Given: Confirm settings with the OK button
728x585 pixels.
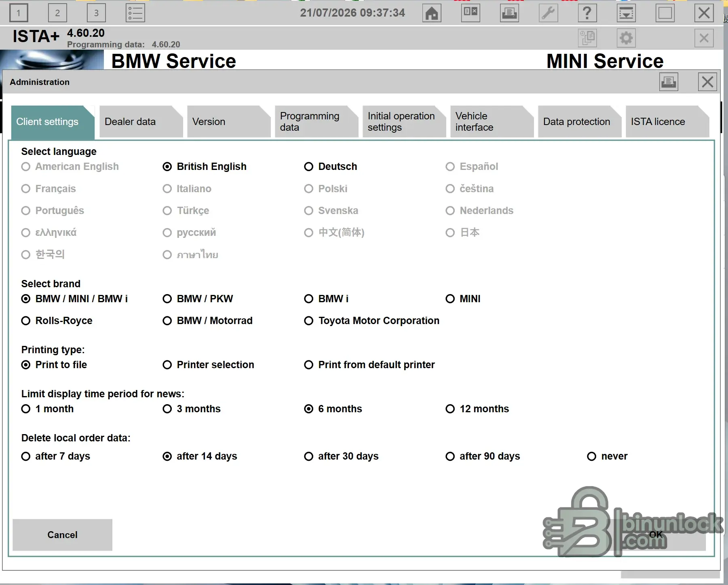Looking at the screenshot, I should (x=656, y=535).
